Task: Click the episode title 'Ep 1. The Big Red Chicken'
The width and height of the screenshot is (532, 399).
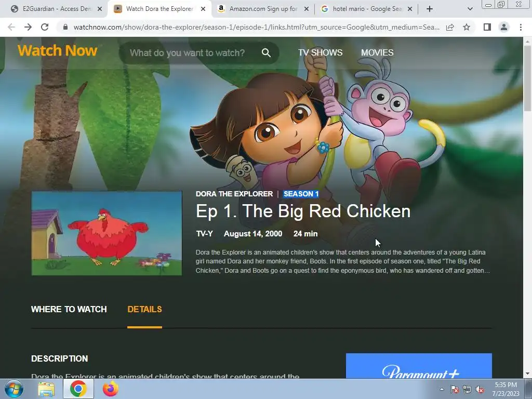Action: [x=303, y=211]
